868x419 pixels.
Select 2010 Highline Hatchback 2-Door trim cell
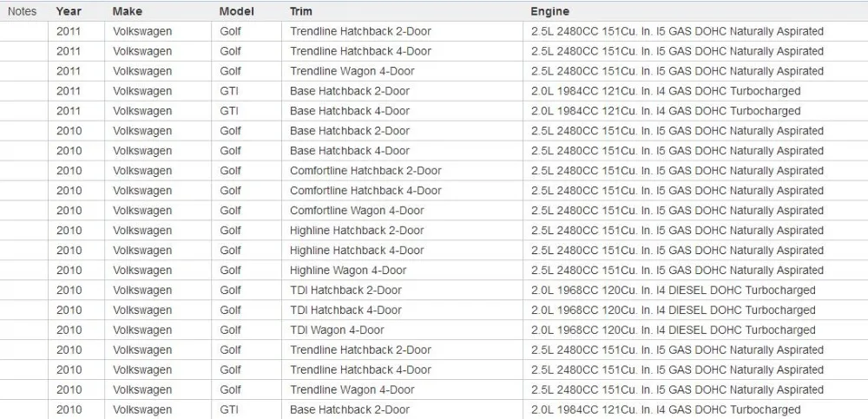coord(357,230)
